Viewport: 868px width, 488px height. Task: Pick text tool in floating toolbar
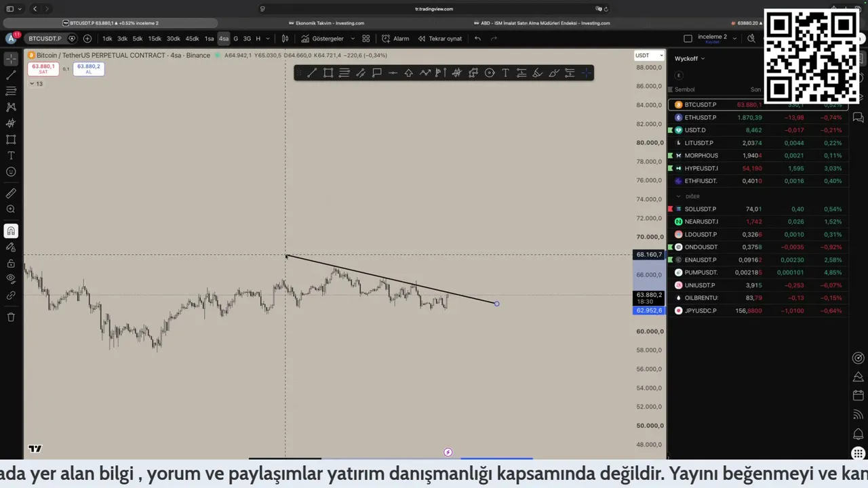(505, 73)
